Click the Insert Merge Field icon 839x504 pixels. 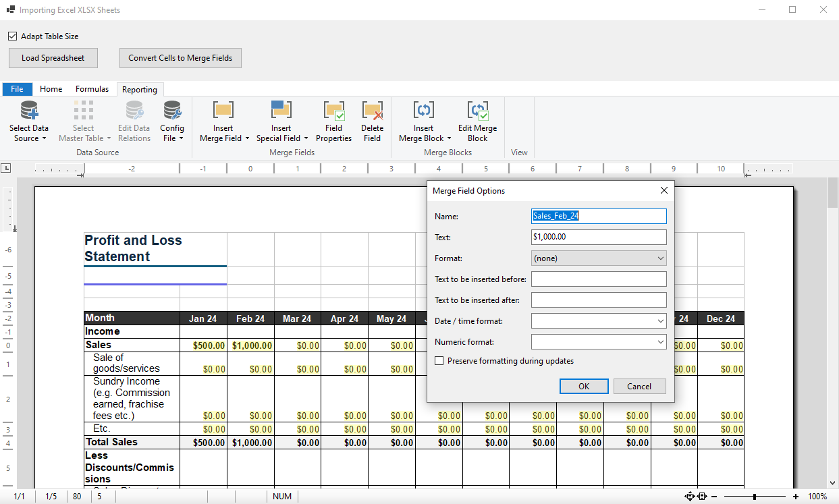[x=223, y=111]
